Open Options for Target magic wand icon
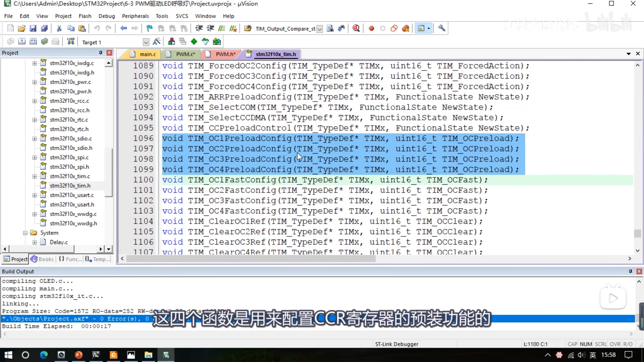644x362 pixels. click(x=156, y=42)
